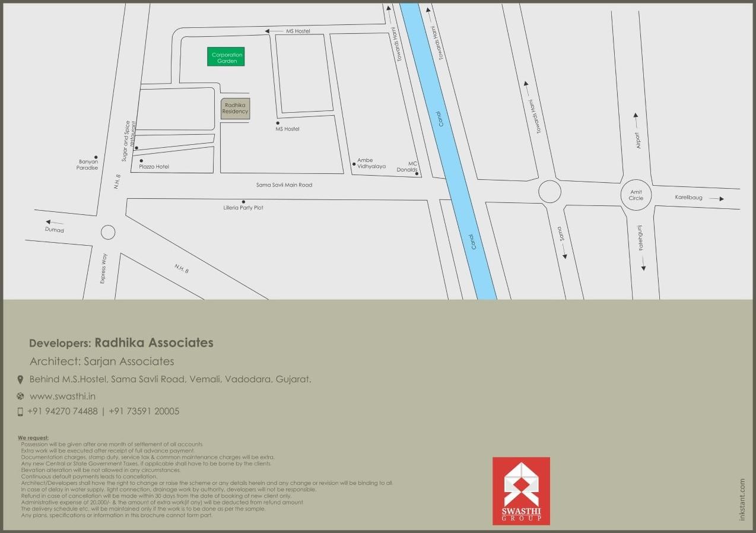Select the Architect: Sarjan Associates line
The height and width of the screenshot is (533, 756).
point(103,361)
